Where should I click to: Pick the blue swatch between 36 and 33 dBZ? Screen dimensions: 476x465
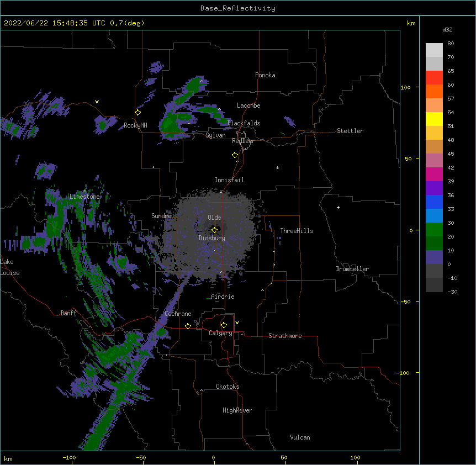coord(434,202)
